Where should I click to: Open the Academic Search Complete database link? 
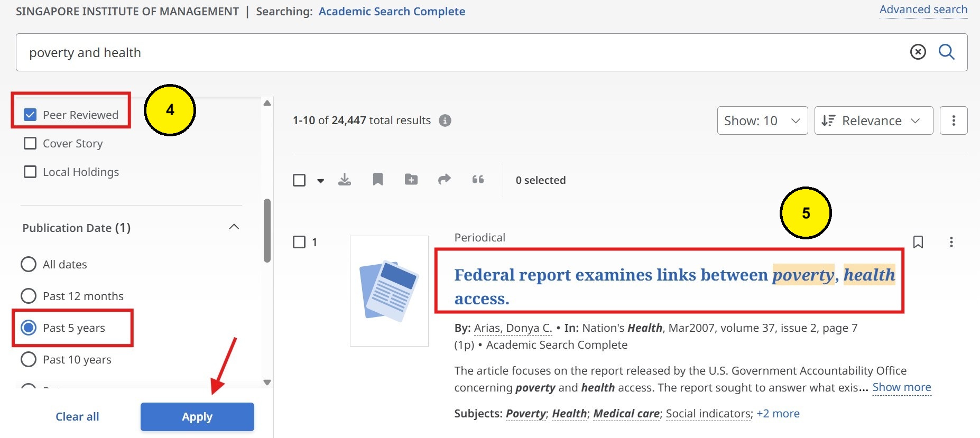click(x=392, y=11)
